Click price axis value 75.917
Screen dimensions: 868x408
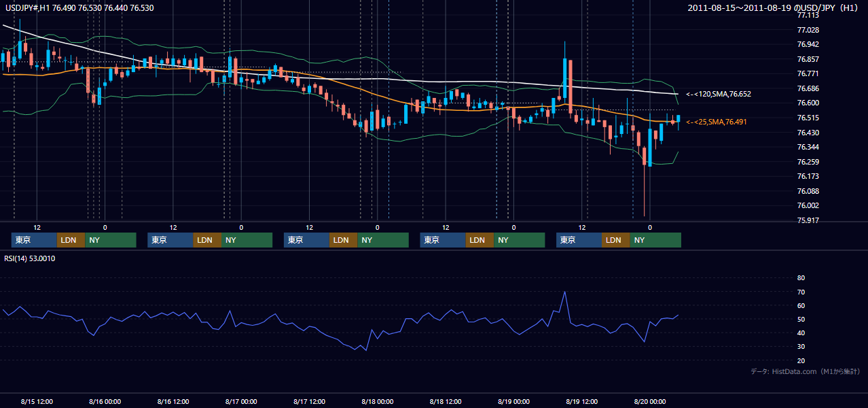pos(808,220)
